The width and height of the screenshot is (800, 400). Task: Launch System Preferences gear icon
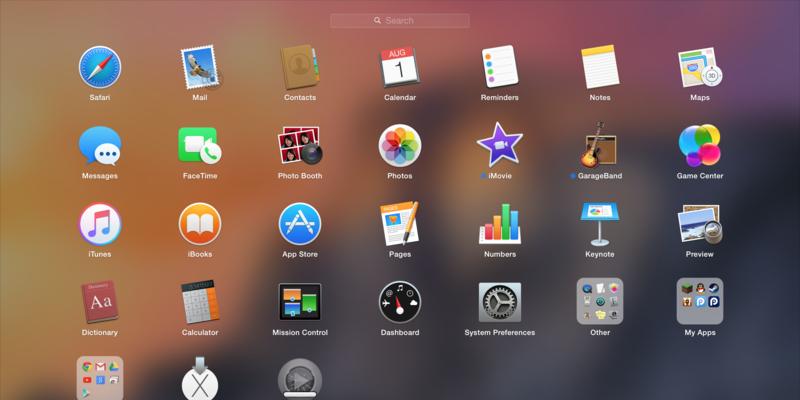[x=500, y=302]
